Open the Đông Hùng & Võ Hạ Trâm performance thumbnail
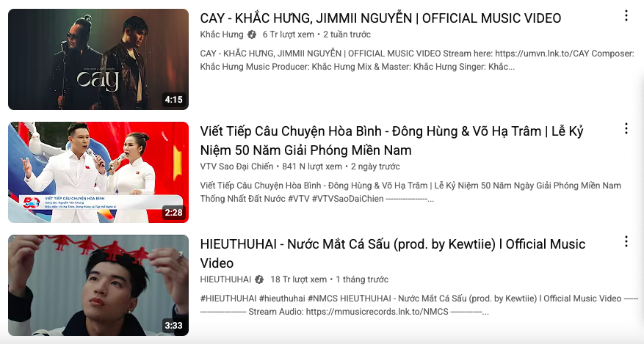Screen dimensions: 644x344 click(98, 172)
